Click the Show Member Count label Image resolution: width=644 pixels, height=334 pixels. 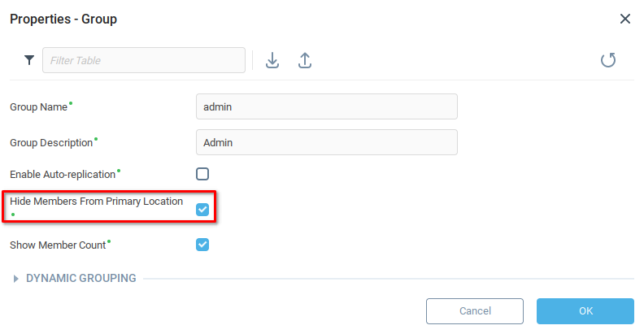(58, 245)
